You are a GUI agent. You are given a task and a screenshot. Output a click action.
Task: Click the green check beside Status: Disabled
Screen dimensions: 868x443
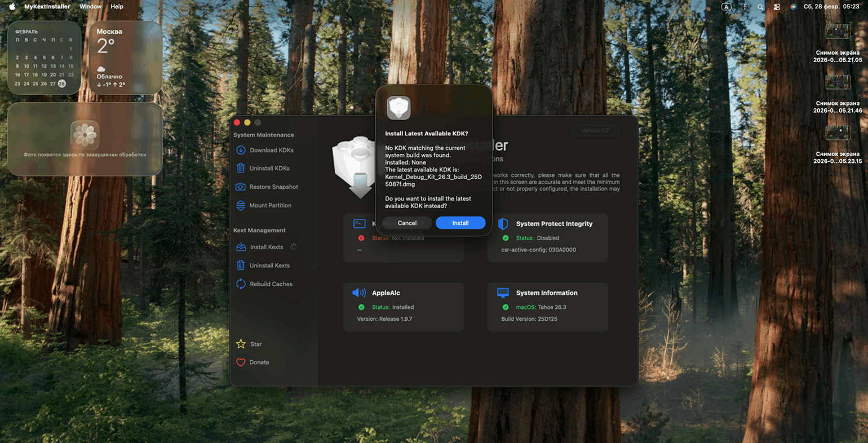click(x=506, y=238)
